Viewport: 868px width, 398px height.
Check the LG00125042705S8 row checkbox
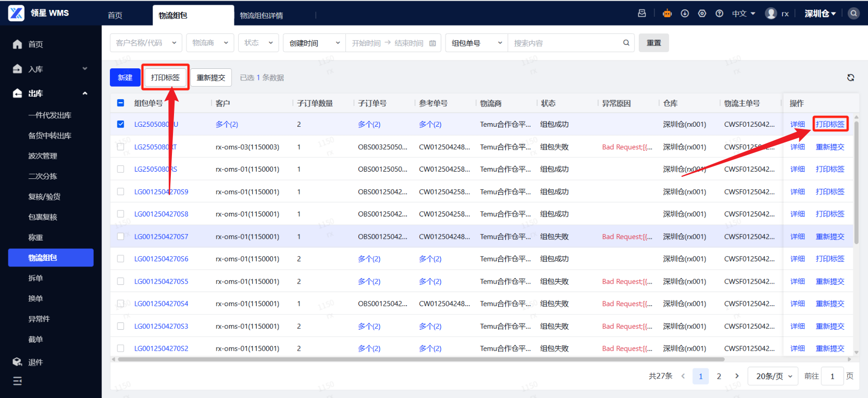click(x=120, y=214)
